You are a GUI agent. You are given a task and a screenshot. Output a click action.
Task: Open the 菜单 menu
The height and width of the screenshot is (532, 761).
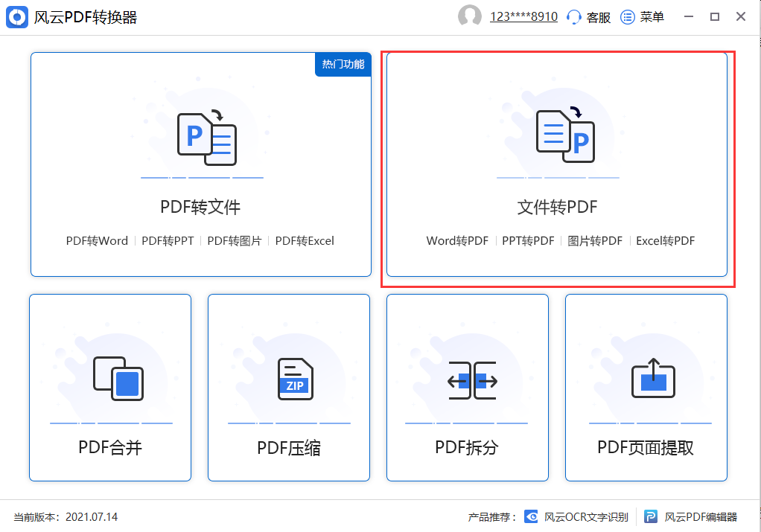coord(643,16)
